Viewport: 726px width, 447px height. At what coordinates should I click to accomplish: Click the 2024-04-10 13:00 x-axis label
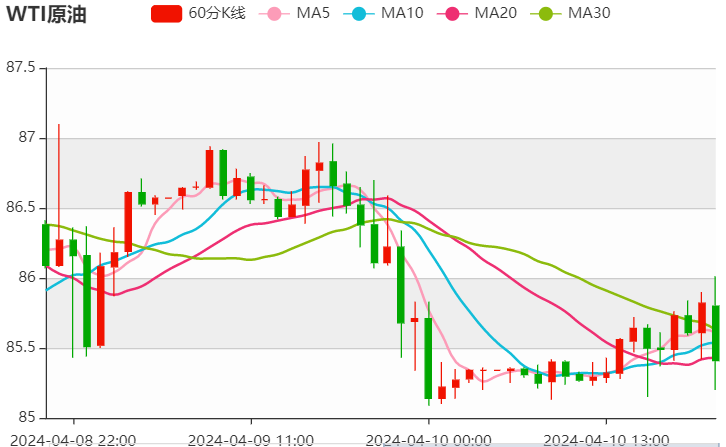tap(612, 438)
